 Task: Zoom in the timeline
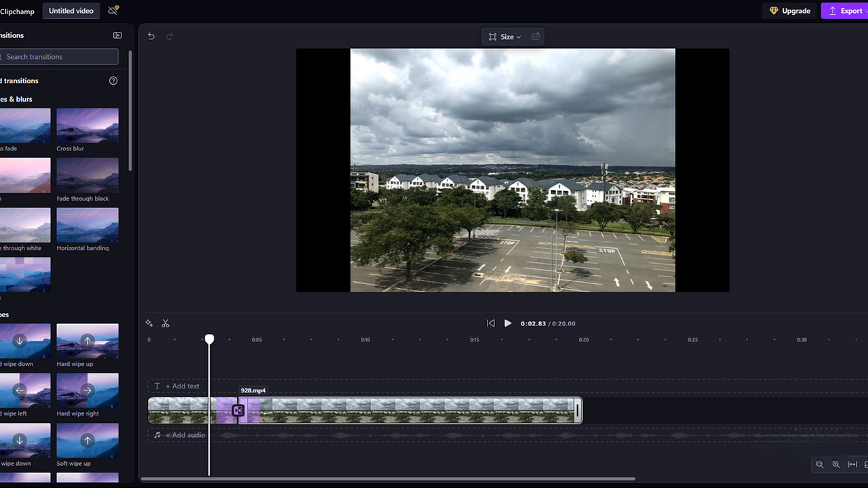836,464
